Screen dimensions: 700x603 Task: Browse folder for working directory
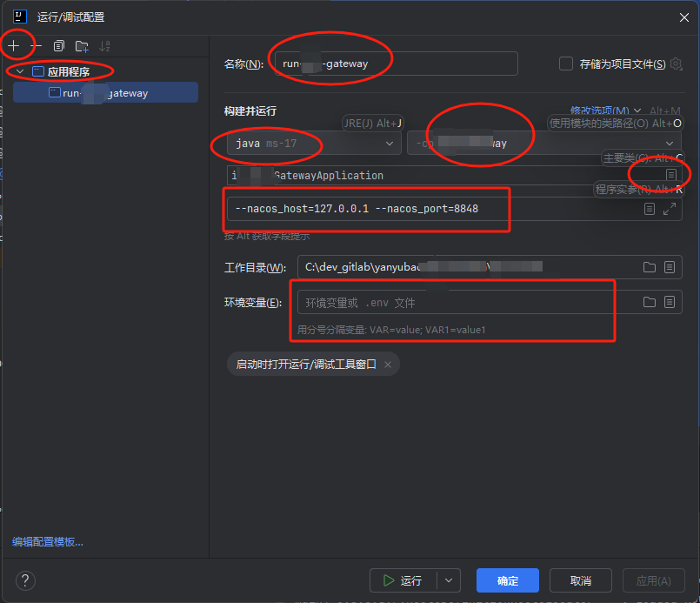tap(650, 267)
